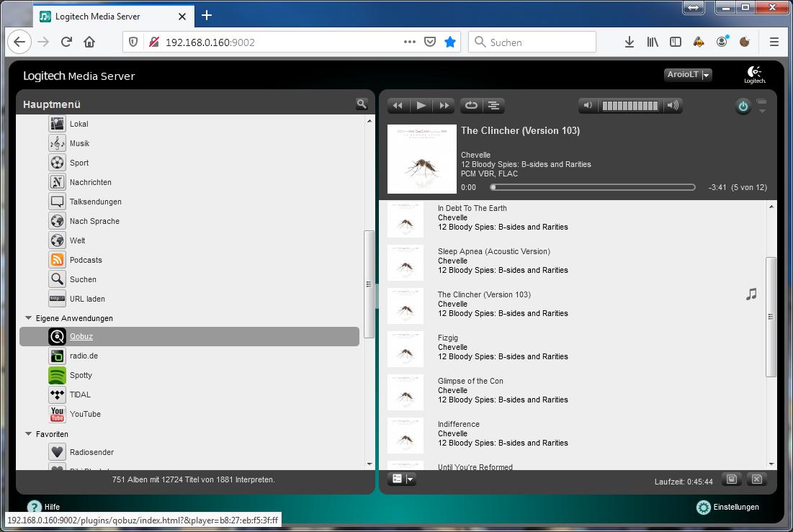Open the Podcasts entry
793x532 pixels.
(x=86, y=260)
